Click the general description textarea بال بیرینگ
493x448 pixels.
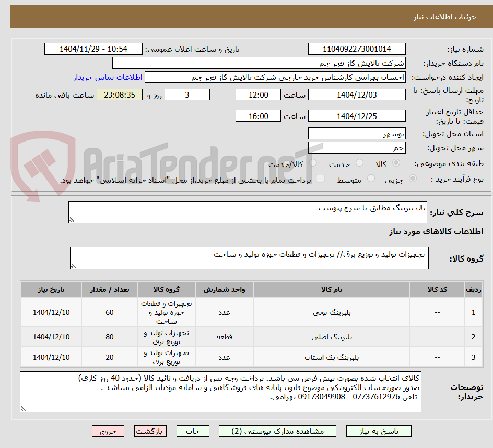[248, 212]
